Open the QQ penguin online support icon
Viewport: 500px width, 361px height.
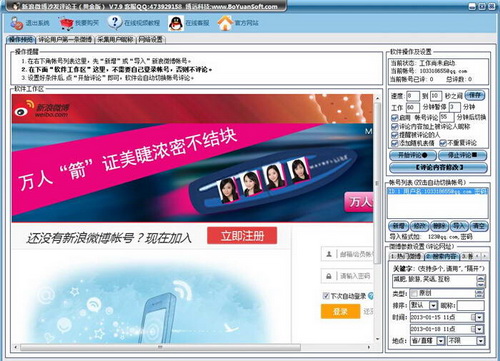point(176,23)
